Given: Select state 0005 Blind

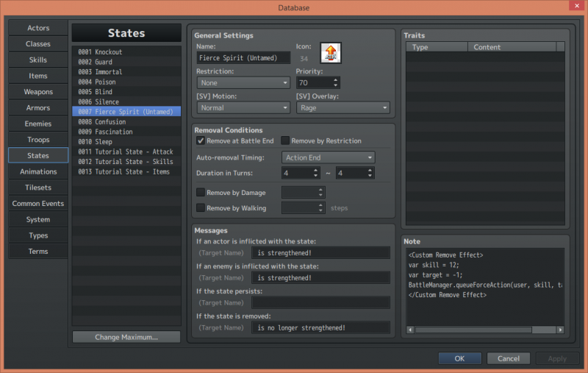Looking at the screenshot, I should pos(126,91).
